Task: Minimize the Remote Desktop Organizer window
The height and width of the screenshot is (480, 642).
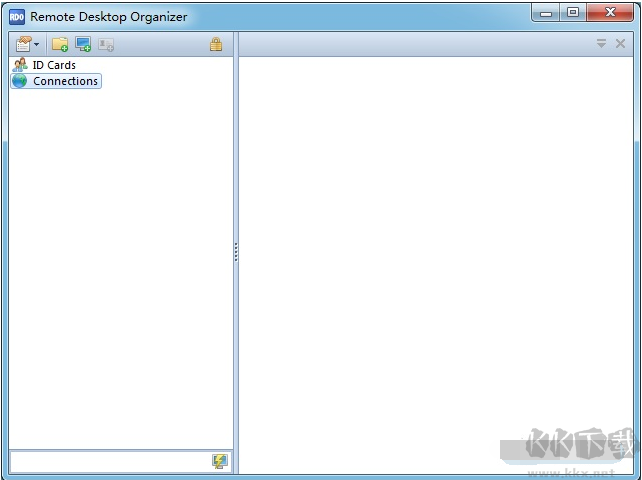Action: coord(546,13)
